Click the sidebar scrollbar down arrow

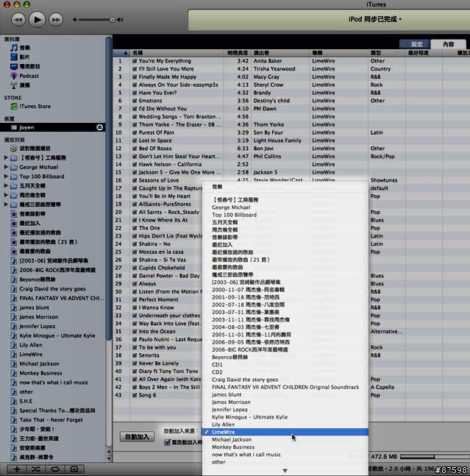(x=109, y=458)
